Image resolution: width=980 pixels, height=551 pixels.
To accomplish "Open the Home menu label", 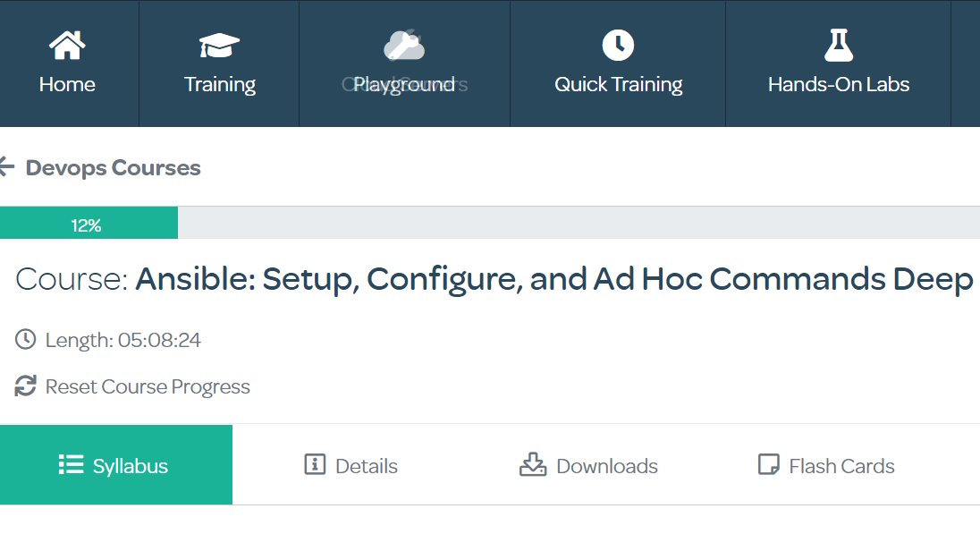I will coord(67,84).
